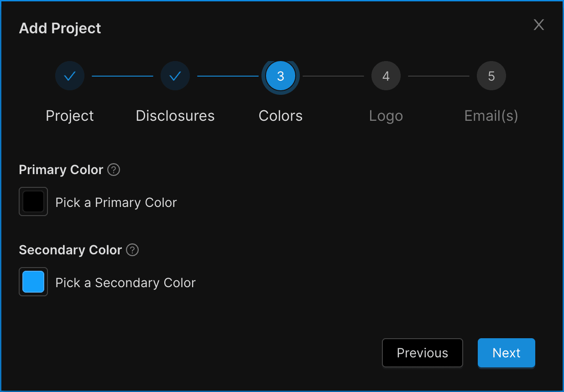
Task: Open the black Primary Color swatch
Action: (33, 201)
